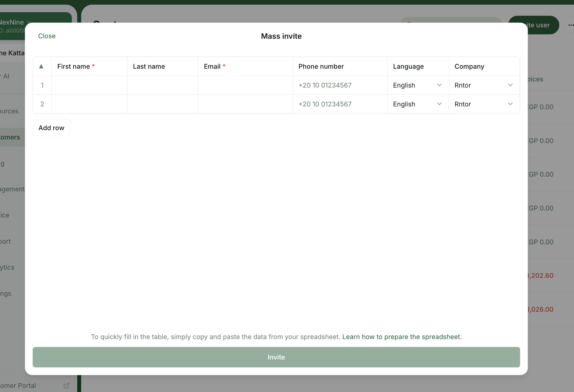Close the Mass invite dialog
The width and height of the screenshot is (574, 392).
pyautogui.click(x=47, y=36)
